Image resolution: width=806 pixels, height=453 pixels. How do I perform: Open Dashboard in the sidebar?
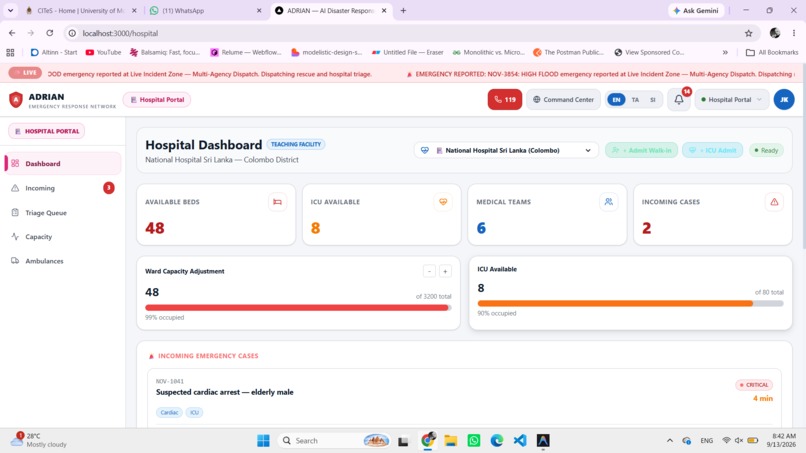(x=63, y=164)
